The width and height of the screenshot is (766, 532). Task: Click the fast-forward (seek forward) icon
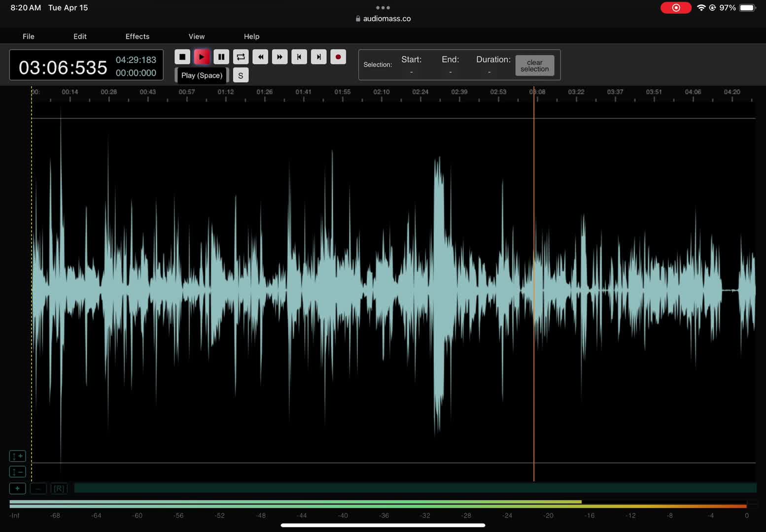click(279, 57)
